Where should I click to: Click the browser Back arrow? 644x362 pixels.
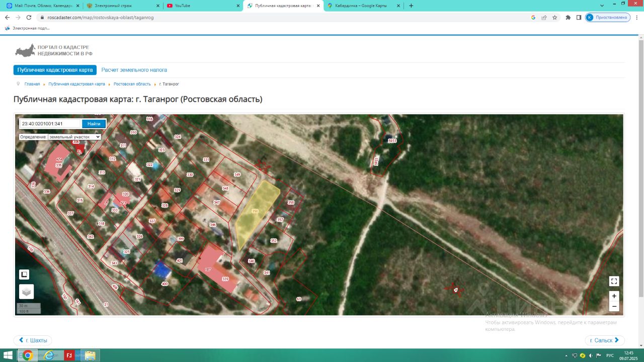(7, 17)
